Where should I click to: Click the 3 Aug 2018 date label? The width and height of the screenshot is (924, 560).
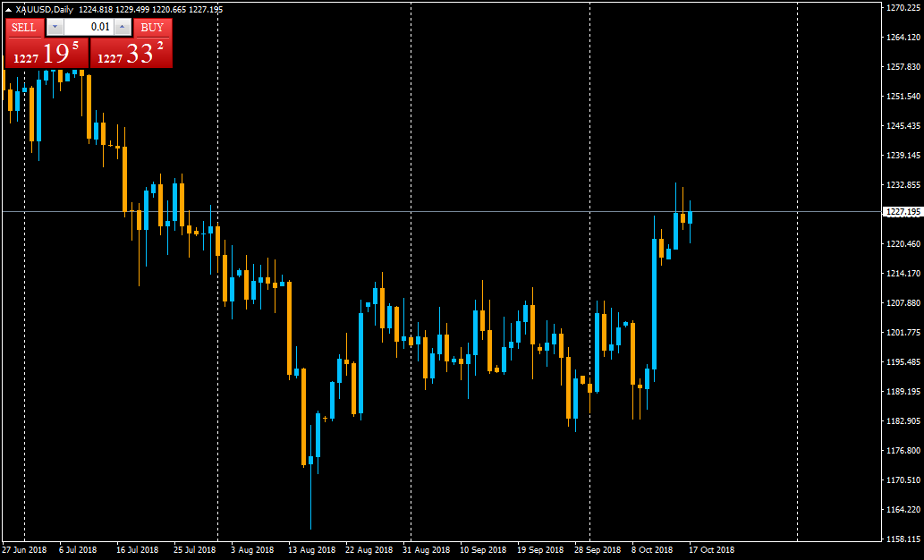(x=252, y=549)
